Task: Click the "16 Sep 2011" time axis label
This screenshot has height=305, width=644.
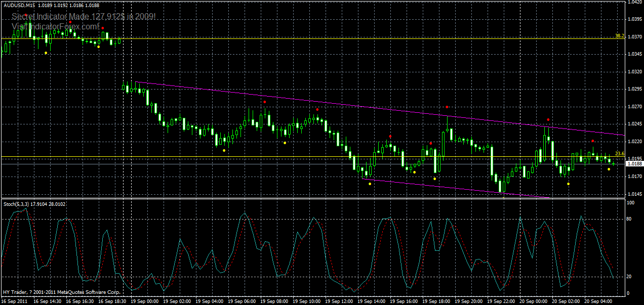Action: (14, 301)
